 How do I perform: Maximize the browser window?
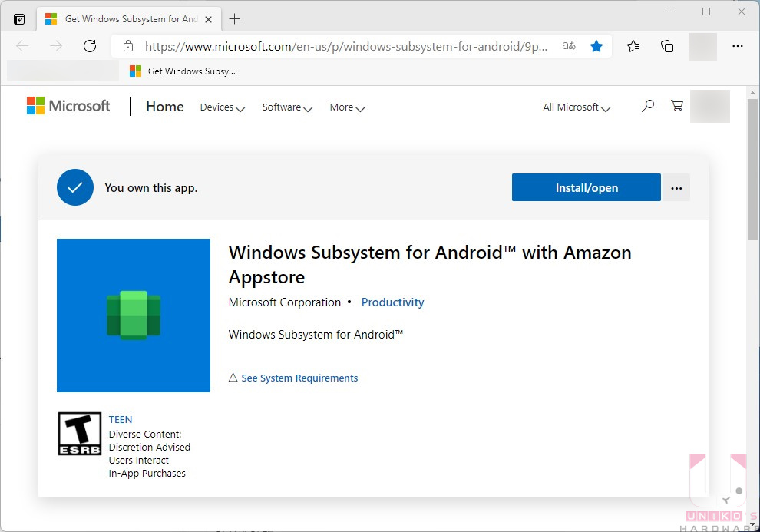pos(706,12)
